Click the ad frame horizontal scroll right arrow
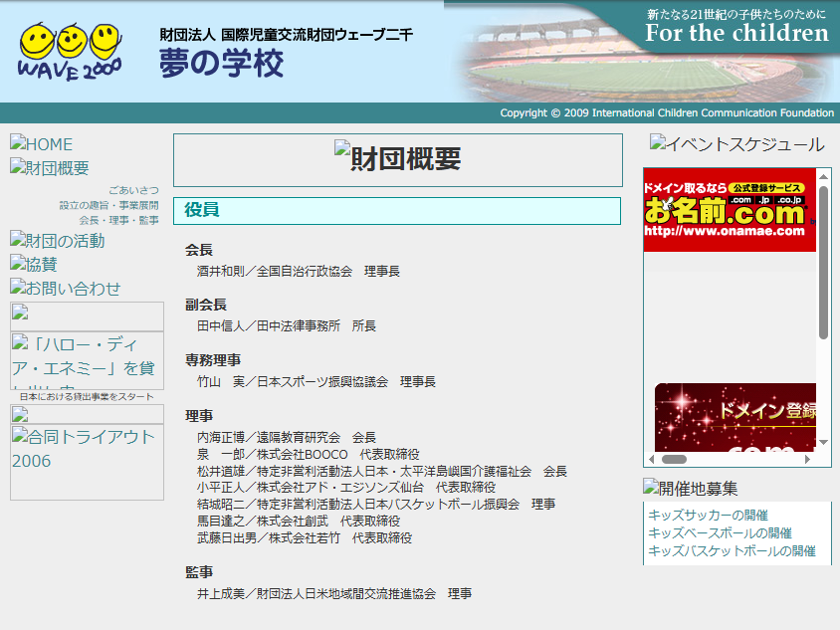This screenshot has height=630, width=840. pos(808,460)
